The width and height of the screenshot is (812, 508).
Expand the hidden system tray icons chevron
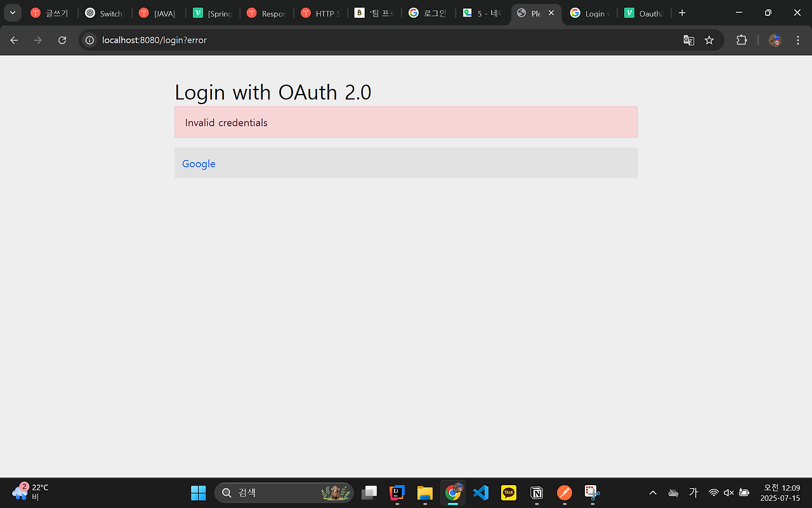click(x=653, y=493)
